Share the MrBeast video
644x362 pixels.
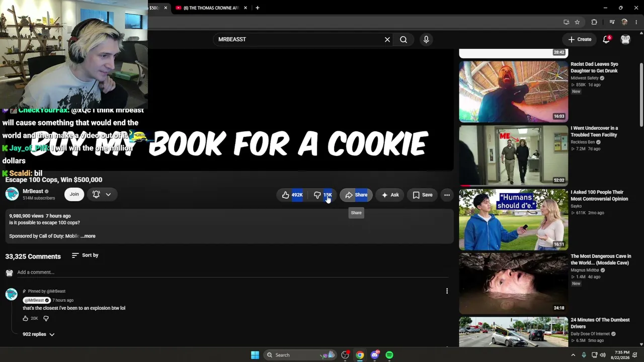[x=356, y=195]
